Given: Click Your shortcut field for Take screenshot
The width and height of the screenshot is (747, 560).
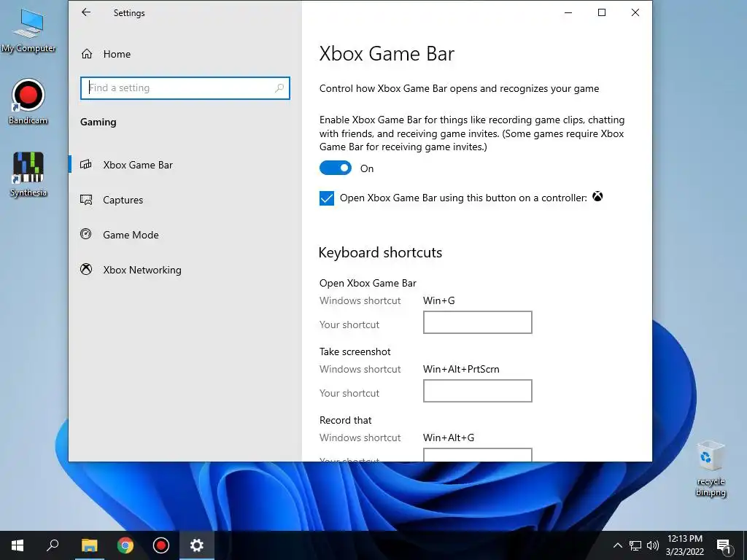Looking at the screenshot, I should pyautogui.click(x=477, y=391).
